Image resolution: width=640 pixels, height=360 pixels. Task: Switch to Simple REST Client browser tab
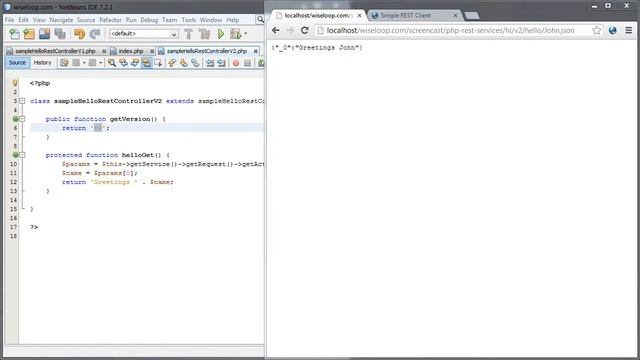(x=414, y=16)
